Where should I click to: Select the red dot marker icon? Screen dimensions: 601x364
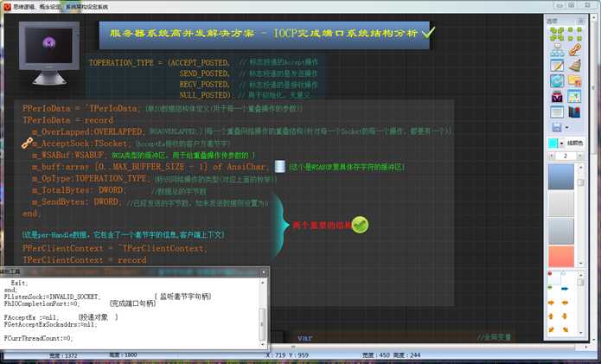(550, 273)
